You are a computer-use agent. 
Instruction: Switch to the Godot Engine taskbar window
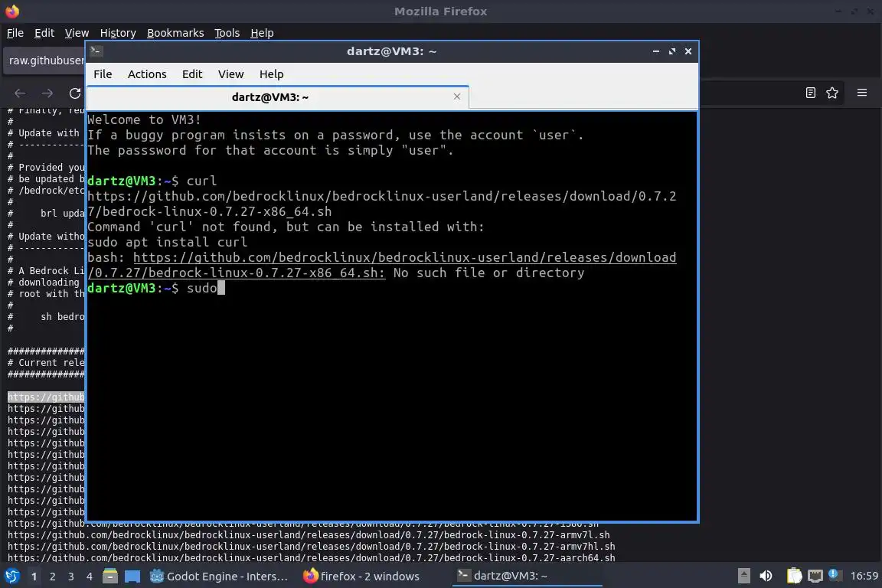(220, 577)
